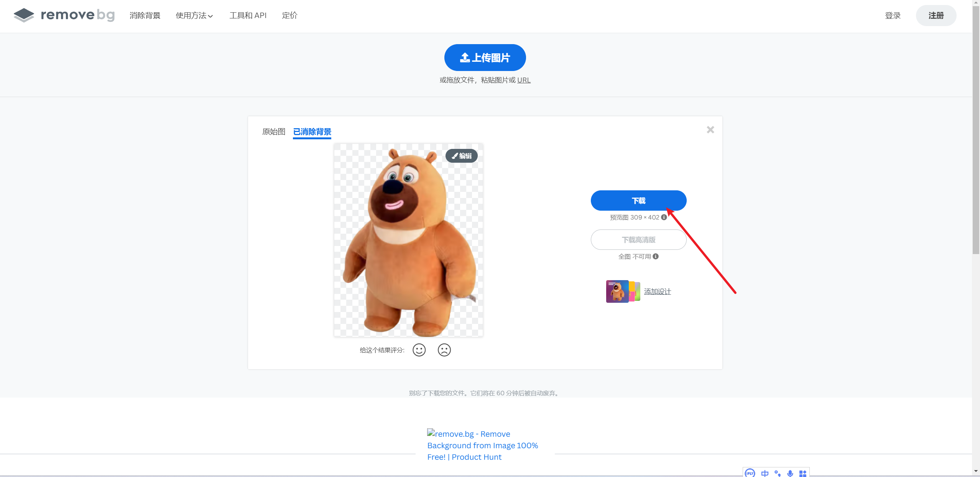
Task: Open the Product Hunt remove.bg link
Action: click(483, 445)
